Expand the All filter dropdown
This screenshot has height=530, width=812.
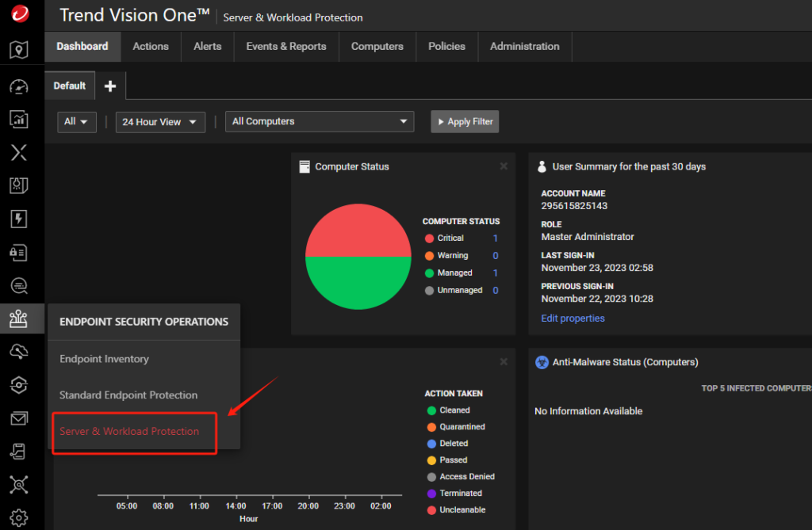[x=77, y=122]
